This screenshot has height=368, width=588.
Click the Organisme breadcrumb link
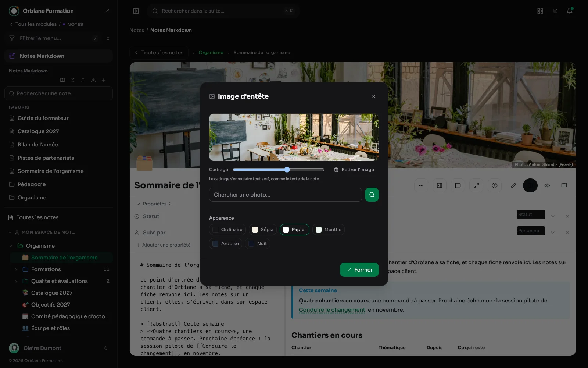tap(211, 53)
